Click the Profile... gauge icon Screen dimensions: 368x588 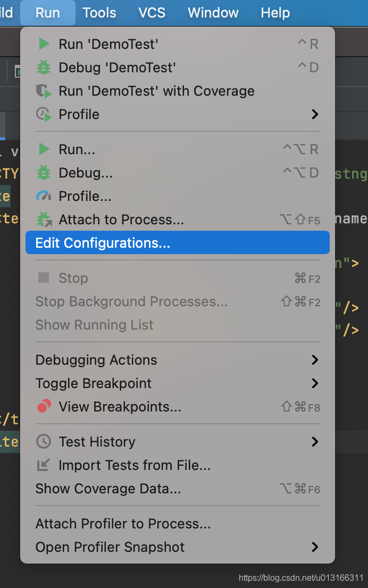44,196
